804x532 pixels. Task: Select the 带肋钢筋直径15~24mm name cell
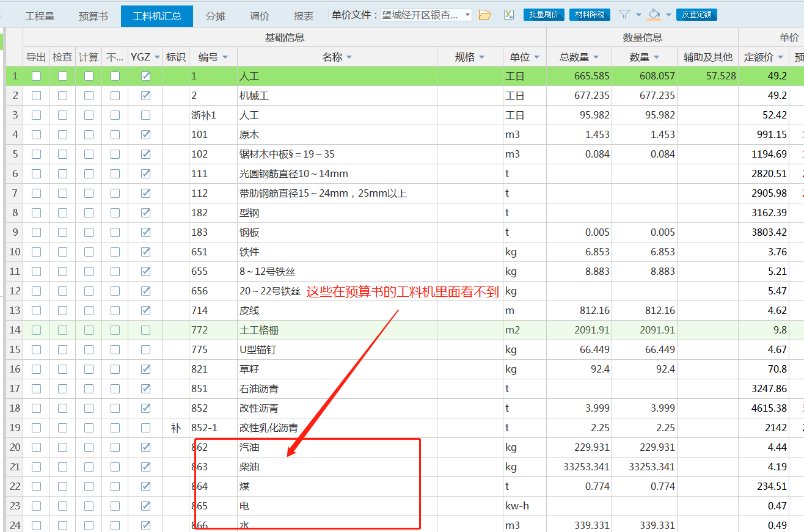point(337,194)
